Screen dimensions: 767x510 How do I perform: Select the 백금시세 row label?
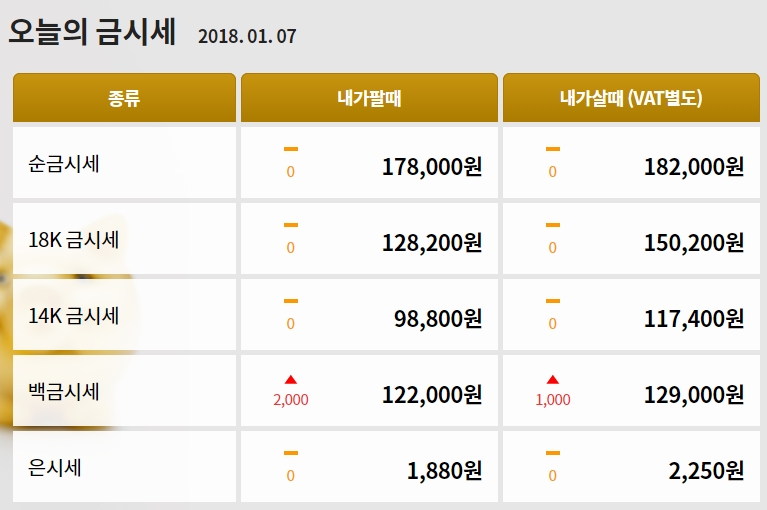64,392
